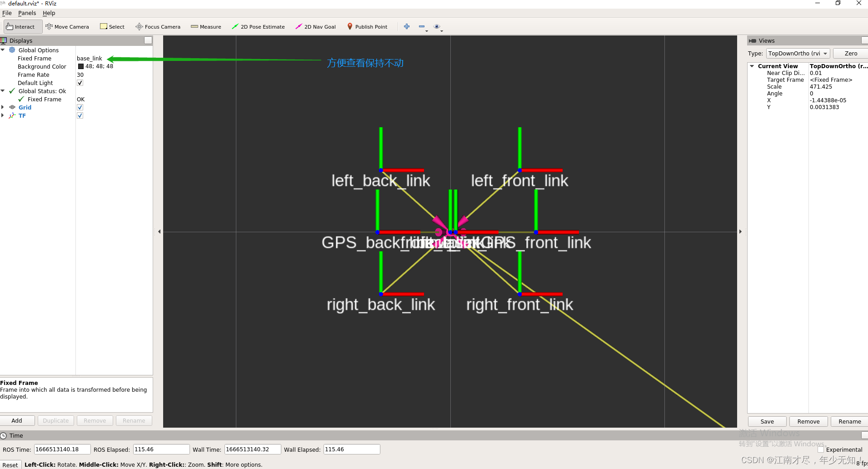Activate the Publish Point tool
868x469 pixels.
click(x=367, y=27)
